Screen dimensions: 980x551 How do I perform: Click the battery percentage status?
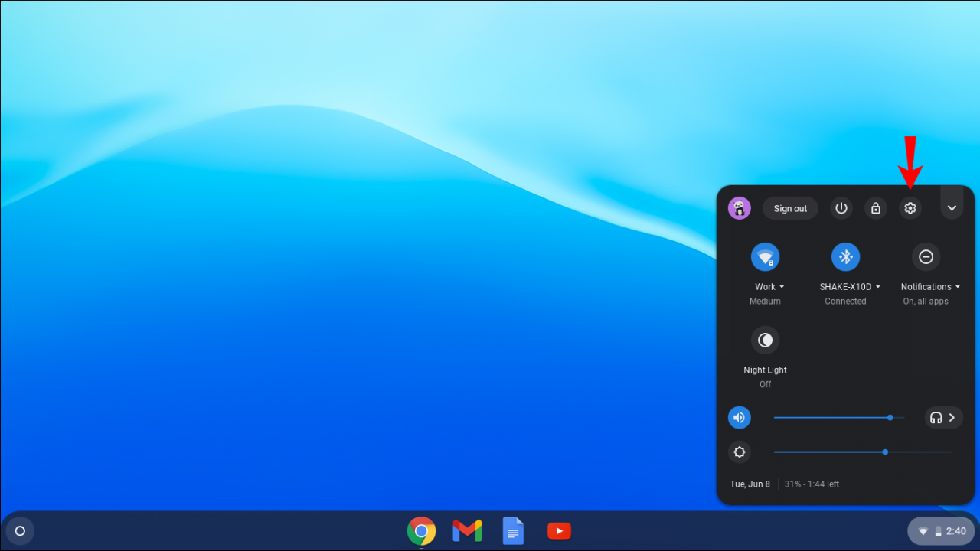click(x=811, y=484)
